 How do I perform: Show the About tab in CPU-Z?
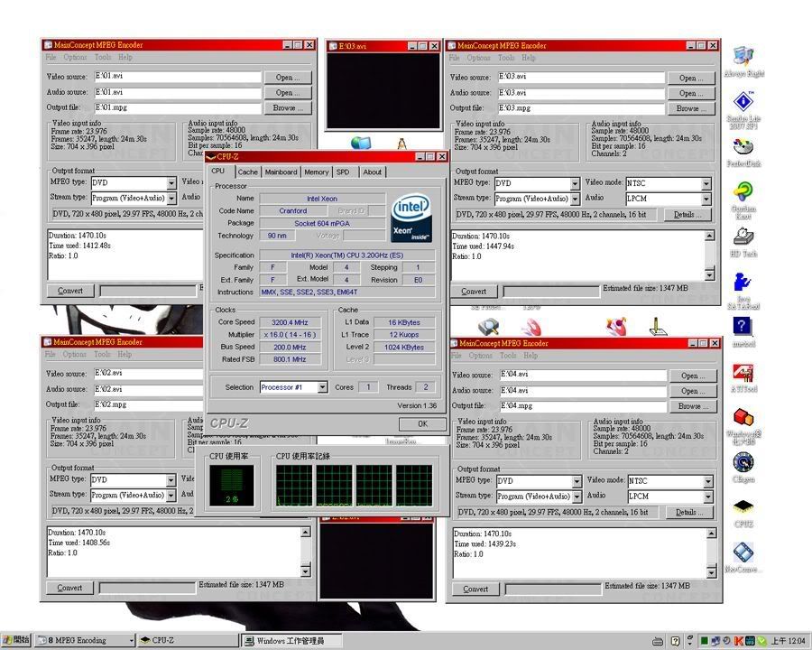coord(372,172)
